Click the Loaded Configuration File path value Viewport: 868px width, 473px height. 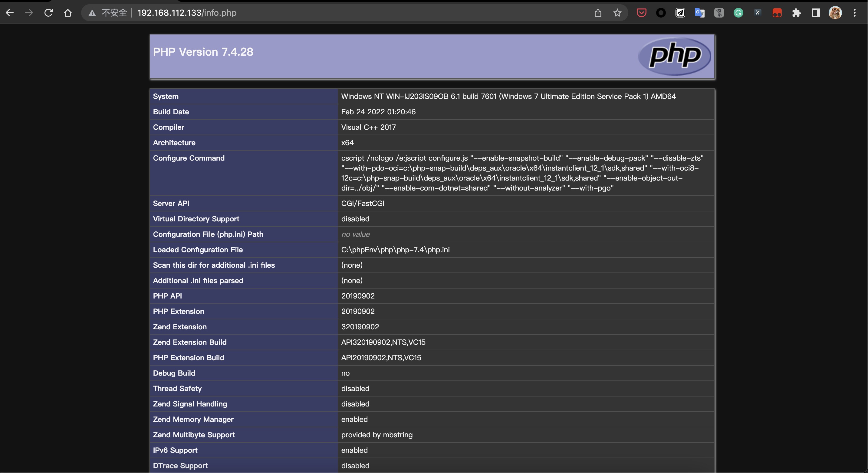[395, 250]
